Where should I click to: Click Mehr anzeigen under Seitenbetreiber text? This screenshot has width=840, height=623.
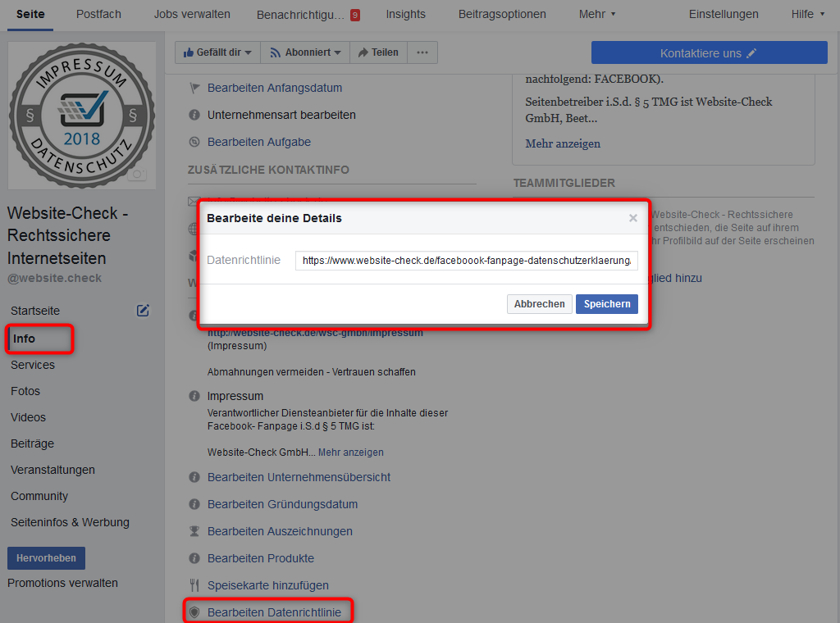click(563, 143)
